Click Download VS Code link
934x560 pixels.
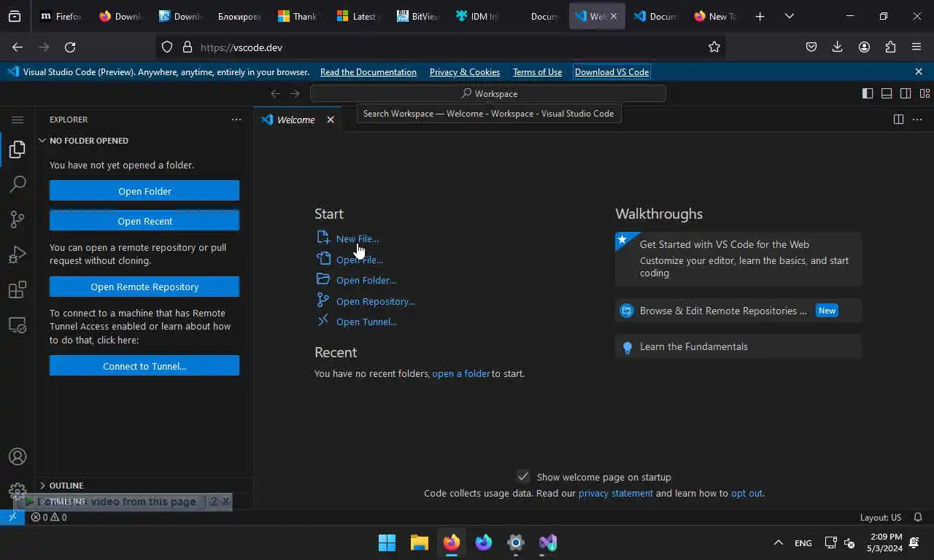[611, 71]
